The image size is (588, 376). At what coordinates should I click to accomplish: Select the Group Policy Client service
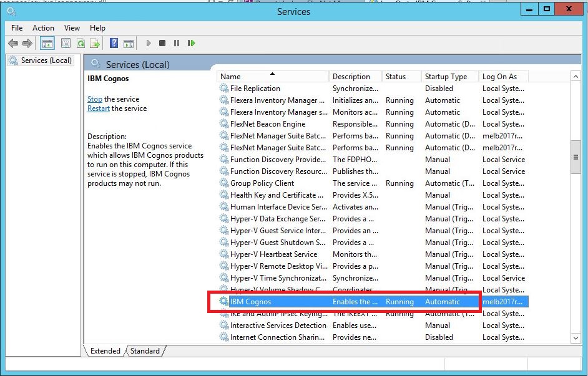[373, 183]
